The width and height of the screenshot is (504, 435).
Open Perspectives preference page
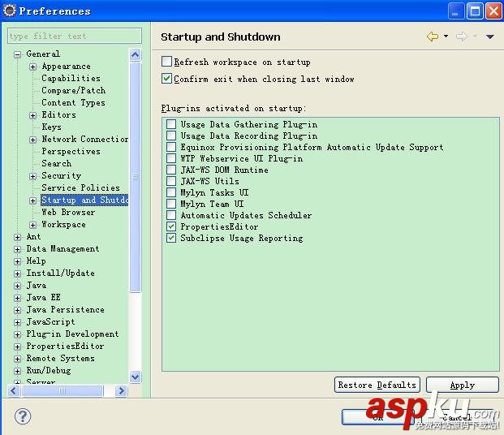pos(71,151)
